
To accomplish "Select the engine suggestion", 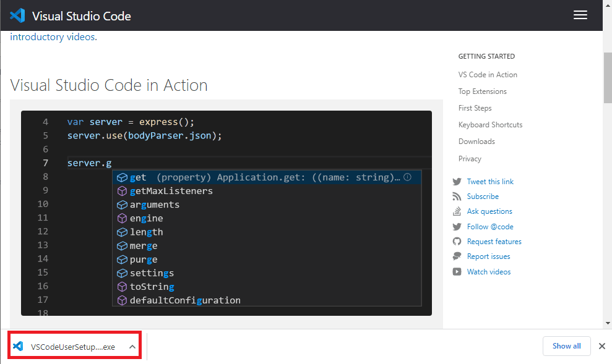I will point(267,218).
